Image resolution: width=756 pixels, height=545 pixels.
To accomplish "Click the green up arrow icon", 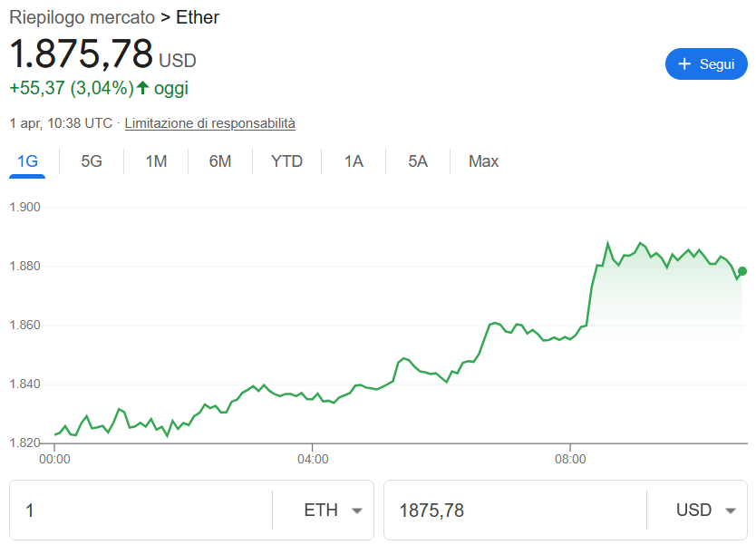I will click(x=142, y=88).
